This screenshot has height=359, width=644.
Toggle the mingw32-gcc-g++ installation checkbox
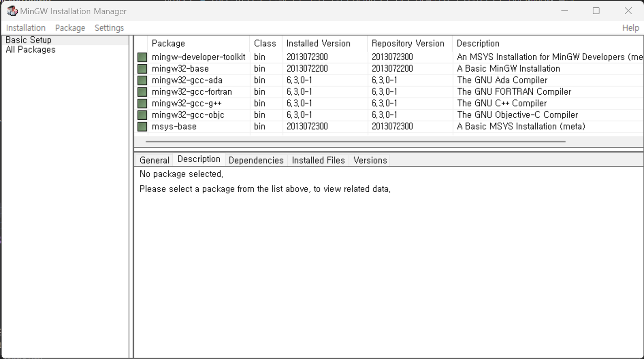(142, 103)
